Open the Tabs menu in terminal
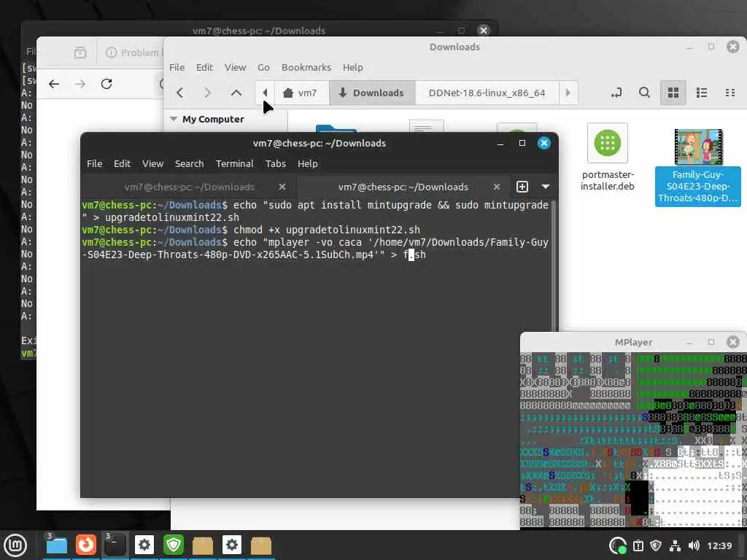Viewport: 747px width, 560px height. click(x=275, y=164)
